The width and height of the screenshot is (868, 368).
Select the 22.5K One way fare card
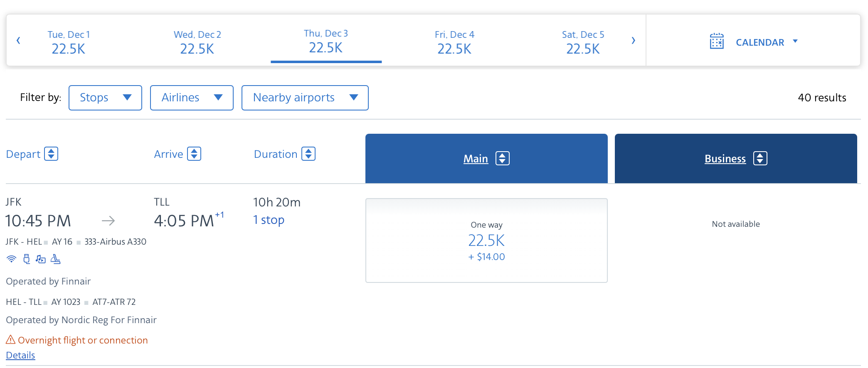click(486, 240)
